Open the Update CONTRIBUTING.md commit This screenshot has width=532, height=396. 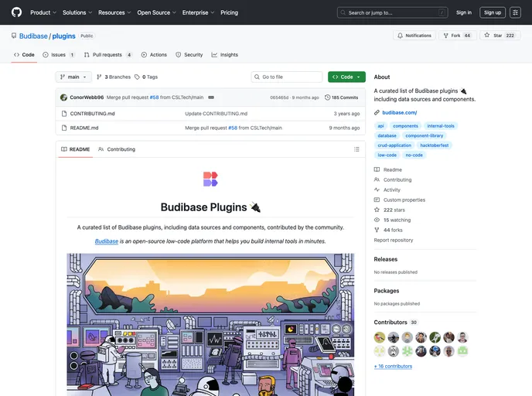pos(217,114)
